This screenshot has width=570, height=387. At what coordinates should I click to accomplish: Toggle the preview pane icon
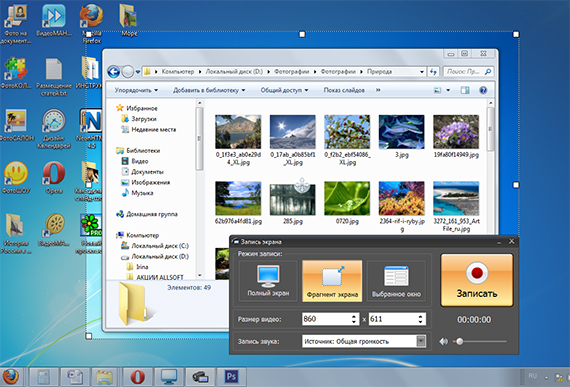pos(465,90)
